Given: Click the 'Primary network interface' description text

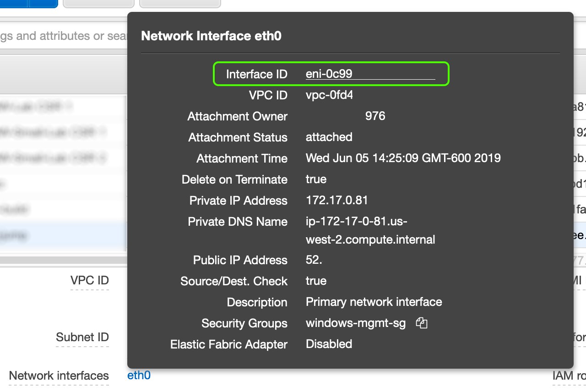Looking at the screenshot, I should (x=374, y=302).
